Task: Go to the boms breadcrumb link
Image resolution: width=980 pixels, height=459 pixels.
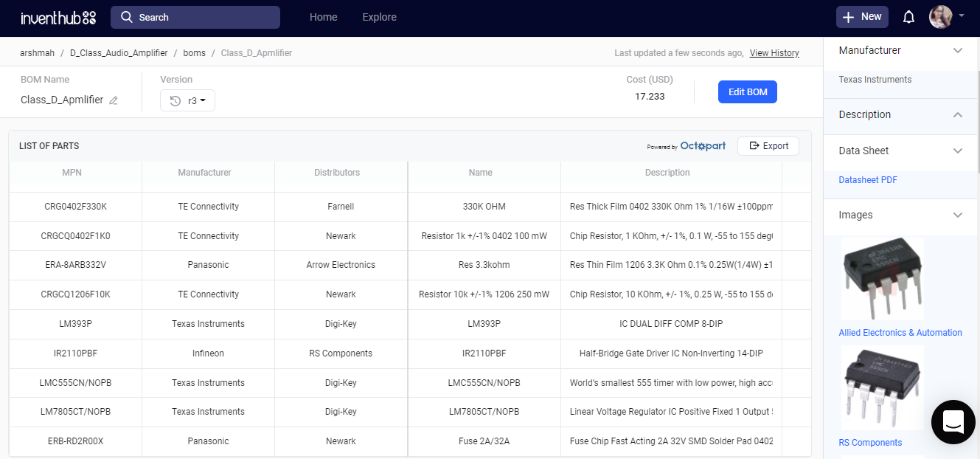Action: [x=195, y=53]
